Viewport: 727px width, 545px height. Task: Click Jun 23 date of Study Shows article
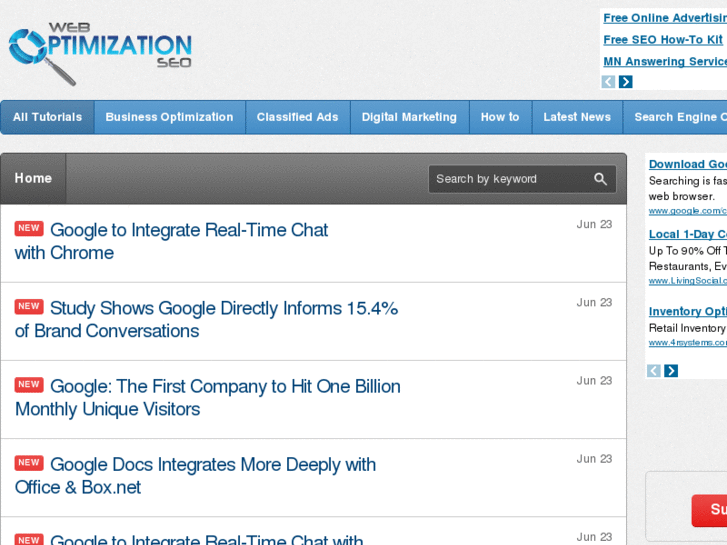click(x=594, y=302)
